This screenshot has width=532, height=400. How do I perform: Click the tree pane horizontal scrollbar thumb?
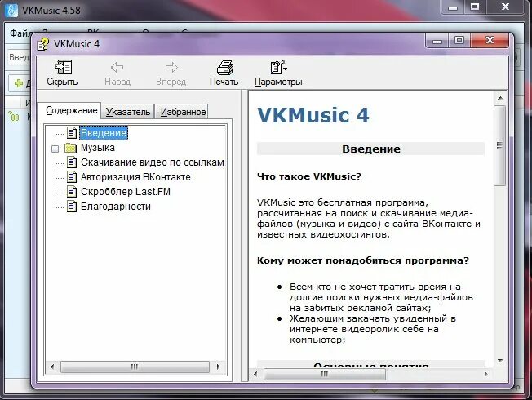coord(135,367)
